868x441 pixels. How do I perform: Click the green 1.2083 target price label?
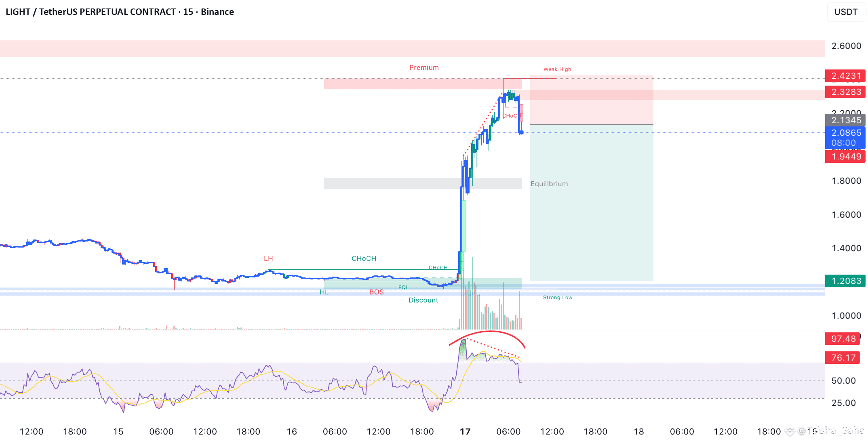tap(845, 281)
